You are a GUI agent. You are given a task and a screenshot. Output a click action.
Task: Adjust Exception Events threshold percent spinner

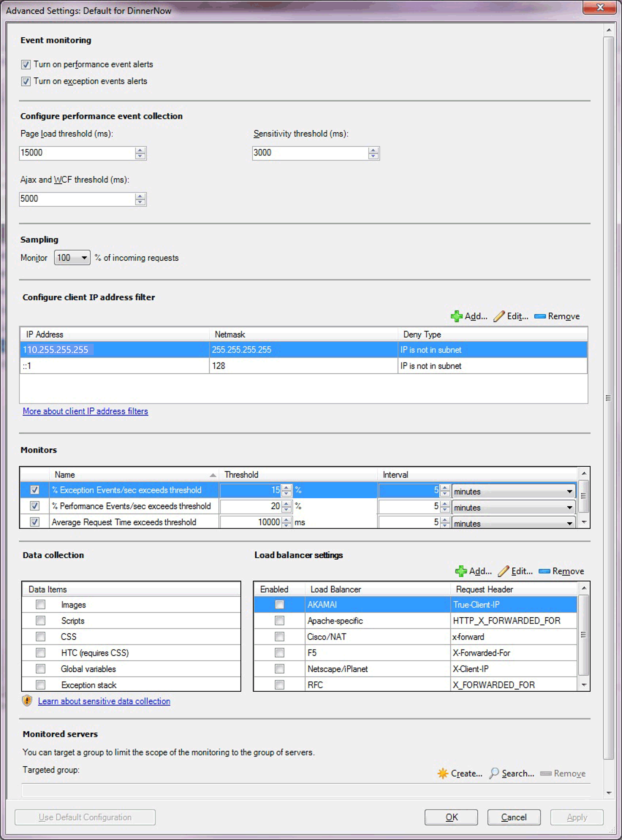coord(287,490)
